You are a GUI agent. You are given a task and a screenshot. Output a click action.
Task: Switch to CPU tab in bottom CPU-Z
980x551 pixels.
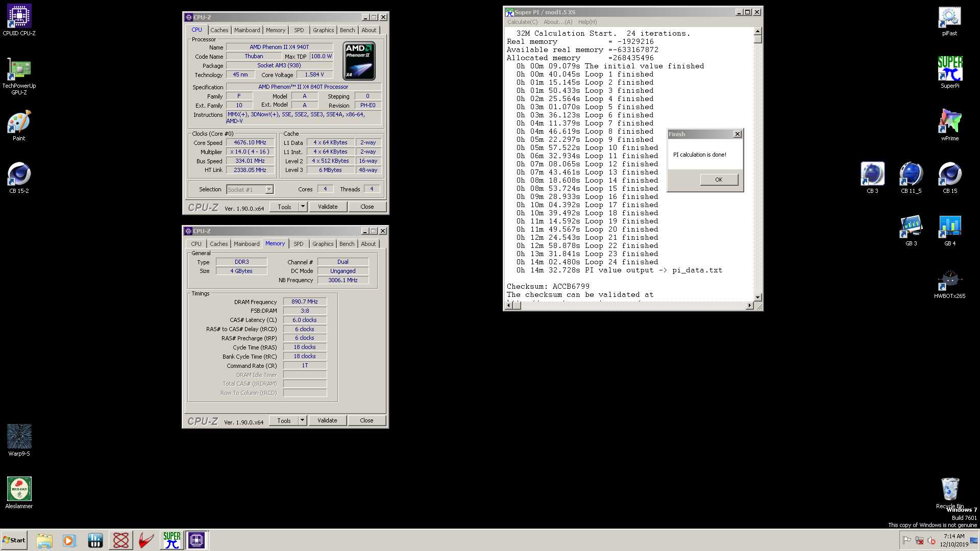click(196, 244)
